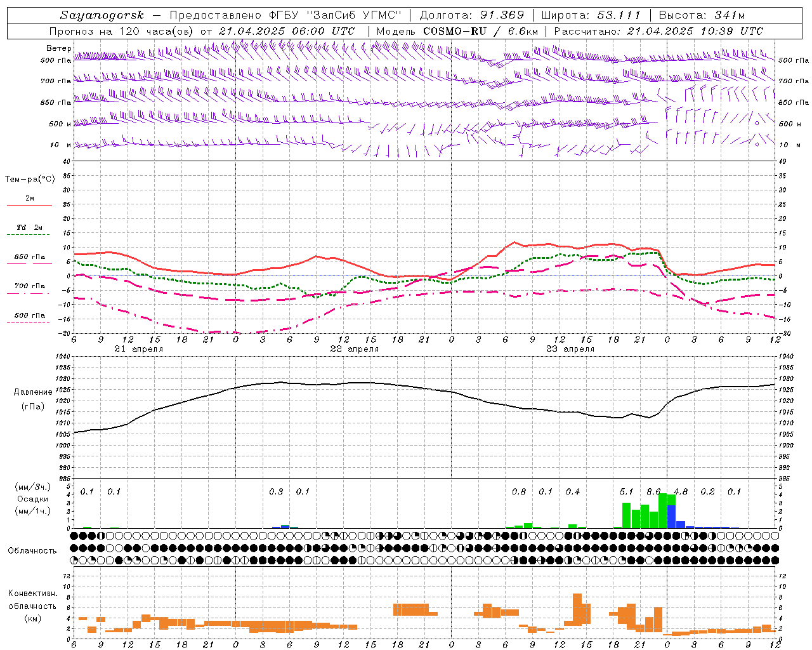Click the '(мм/3ч.)' unit label

(x=33, y=487)
